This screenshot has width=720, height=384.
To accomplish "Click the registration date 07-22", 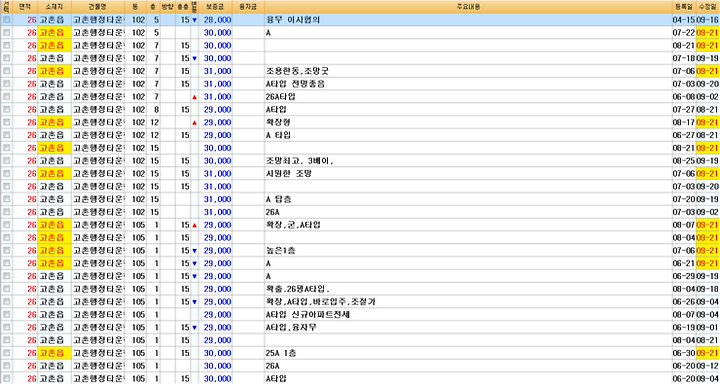I will click(684, 33).
